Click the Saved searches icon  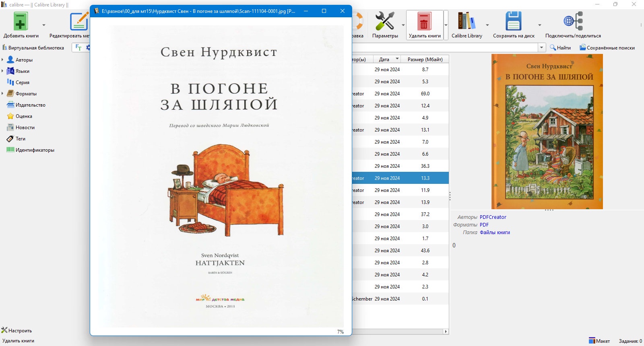tap(582, 47)
